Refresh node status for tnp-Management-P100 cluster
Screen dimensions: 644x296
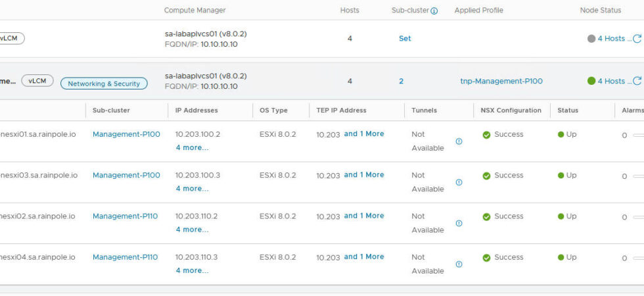click(636, 82)
